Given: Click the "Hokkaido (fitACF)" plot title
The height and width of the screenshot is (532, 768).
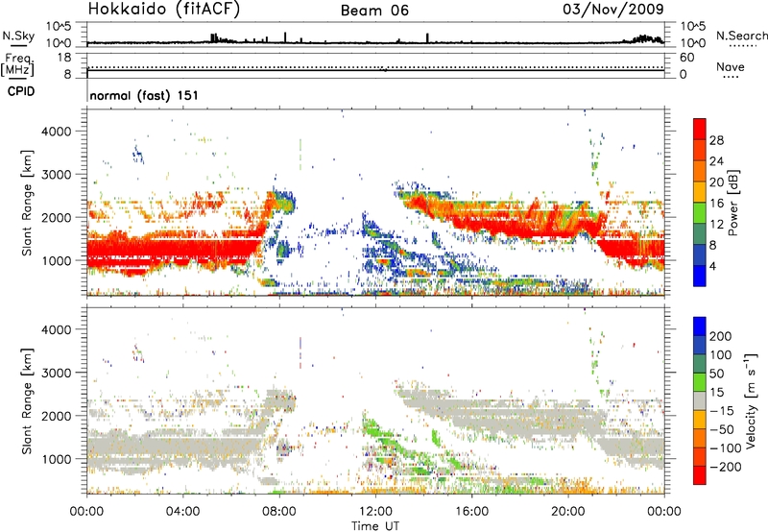Looking at the screenshot, I should coord(164,9).
